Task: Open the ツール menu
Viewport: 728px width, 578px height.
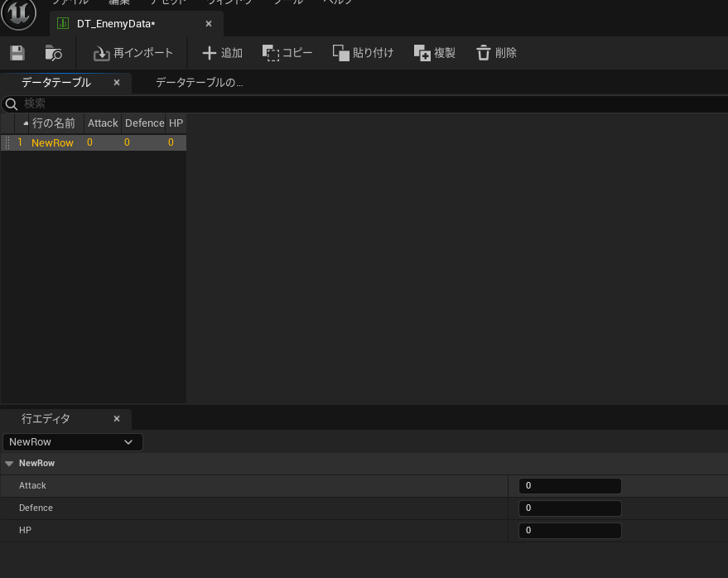Action: (286, 2)
